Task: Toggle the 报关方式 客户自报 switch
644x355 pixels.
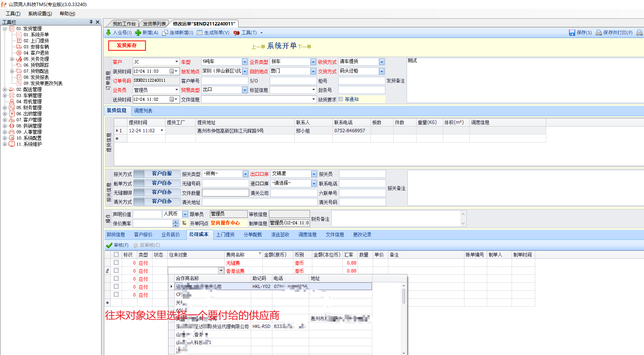Action: pyautogui.click(x=139, y=174)
